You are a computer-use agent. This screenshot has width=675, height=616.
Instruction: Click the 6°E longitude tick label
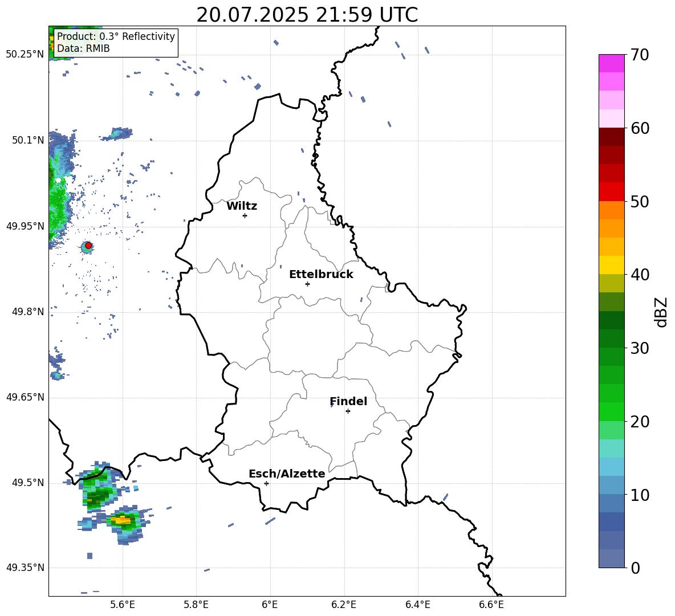(x=270, y=605)
